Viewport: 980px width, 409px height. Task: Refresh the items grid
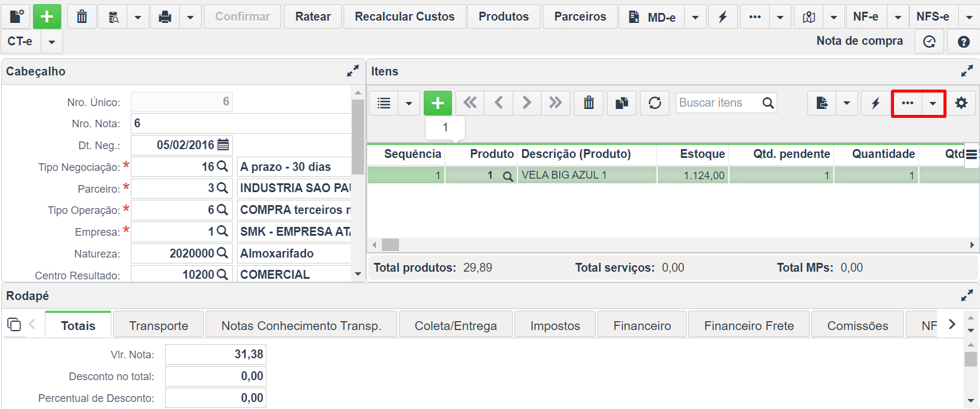[x=655, y=103]
